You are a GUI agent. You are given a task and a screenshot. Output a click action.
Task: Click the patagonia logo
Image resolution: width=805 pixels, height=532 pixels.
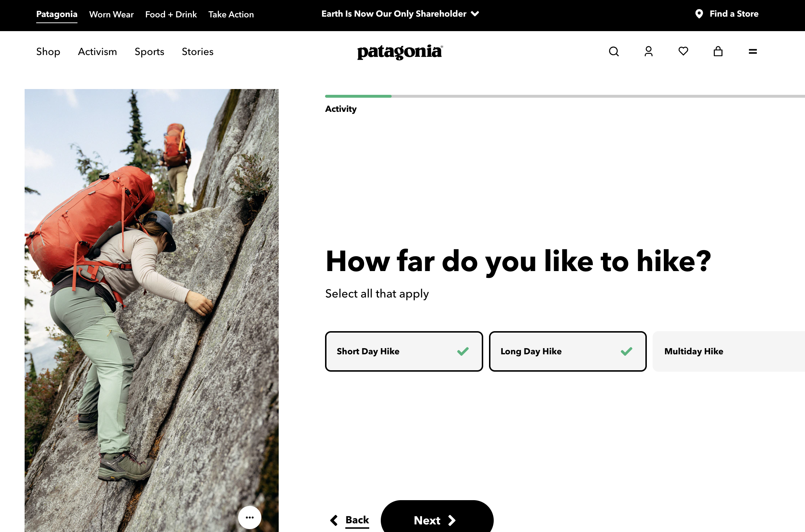400,52
